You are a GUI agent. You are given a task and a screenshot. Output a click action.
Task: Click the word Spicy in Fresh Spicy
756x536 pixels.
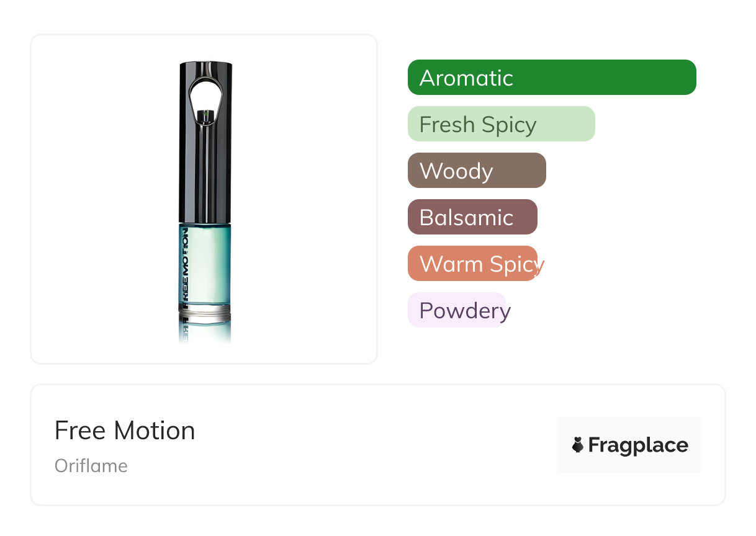(x=508, y=125)
